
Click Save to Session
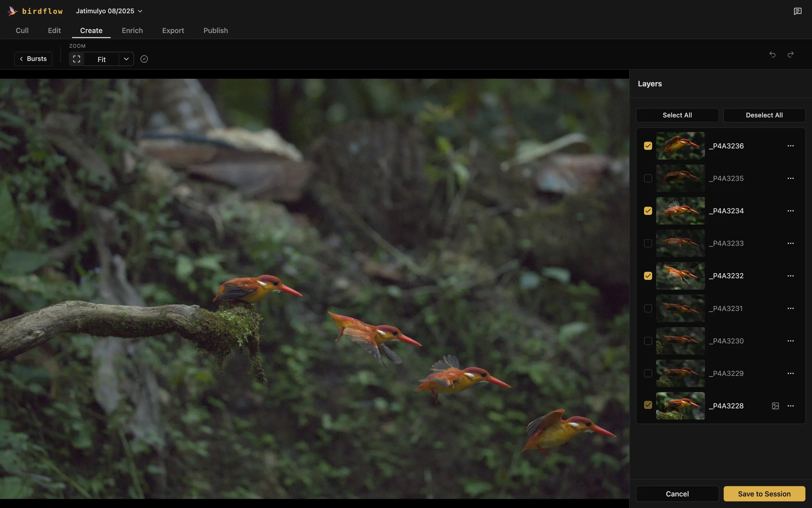coord(764,494)
